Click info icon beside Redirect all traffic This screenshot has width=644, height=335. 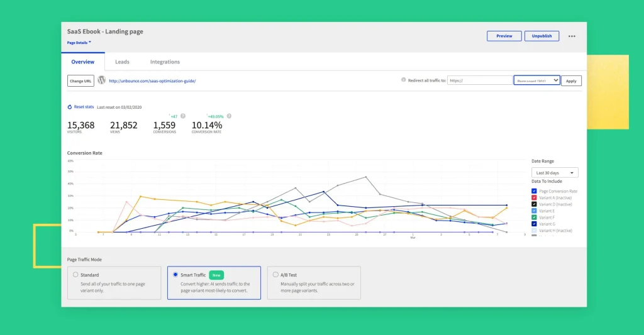pos(403,80)
